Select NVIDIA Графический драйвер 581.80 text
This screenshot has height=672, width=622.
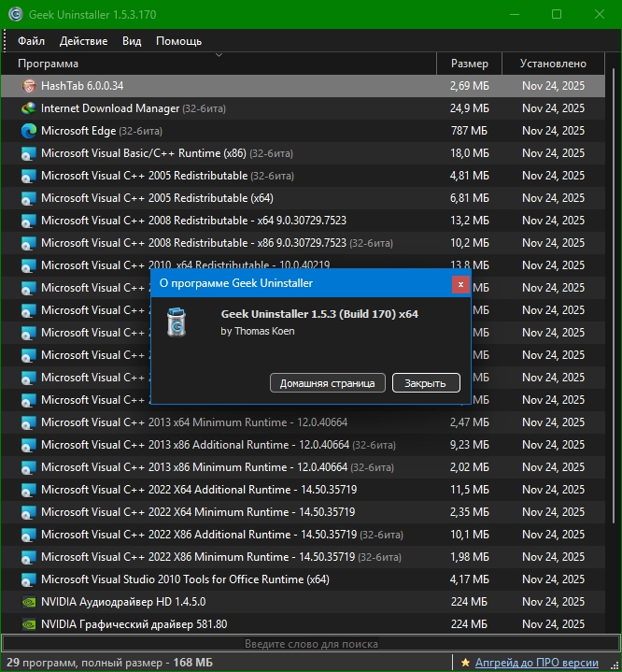(x=134, y=624)
